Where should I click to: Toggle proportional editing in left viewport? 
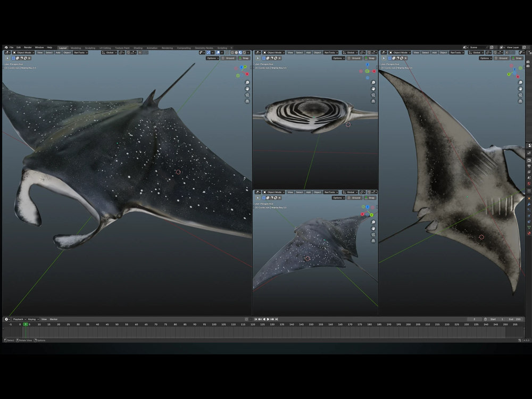(x=140, y=53)
